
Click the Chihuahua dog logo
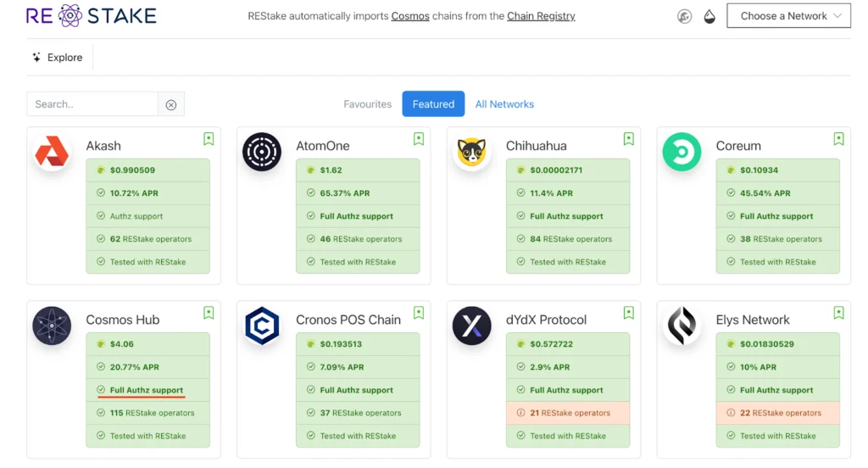click(471, 153)
